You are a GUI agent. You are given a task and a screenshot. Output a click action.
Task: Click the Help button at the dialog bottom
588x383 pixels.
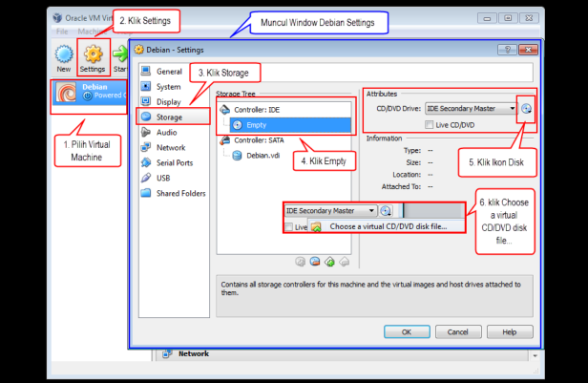(510, 332)
